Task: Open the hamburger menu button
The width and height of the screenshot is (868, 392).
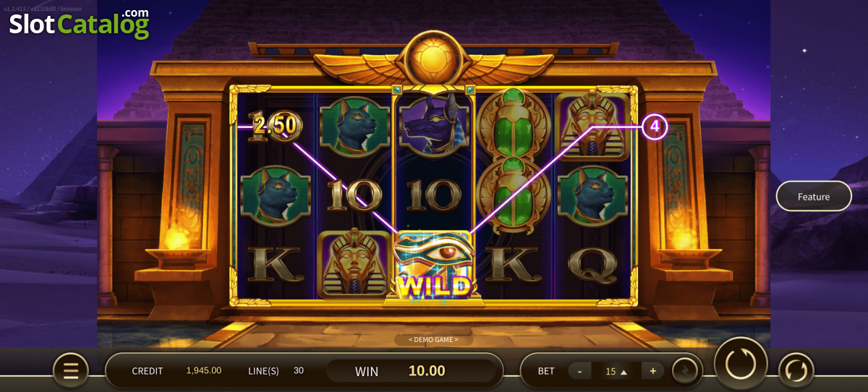Action: pos(71,370)
